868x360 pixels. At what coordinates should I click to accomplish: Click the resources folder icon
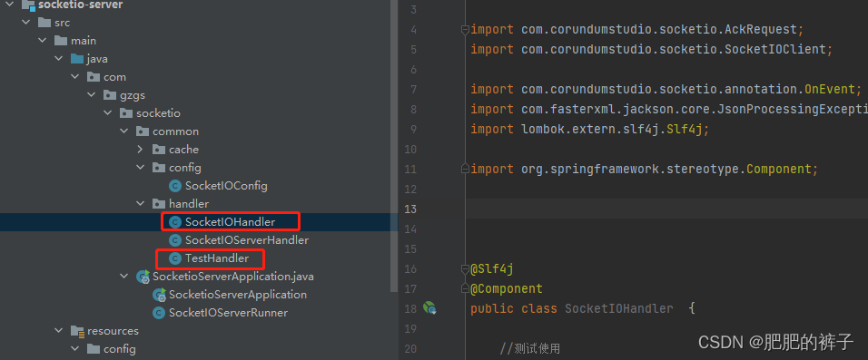(x=77, y=331)
